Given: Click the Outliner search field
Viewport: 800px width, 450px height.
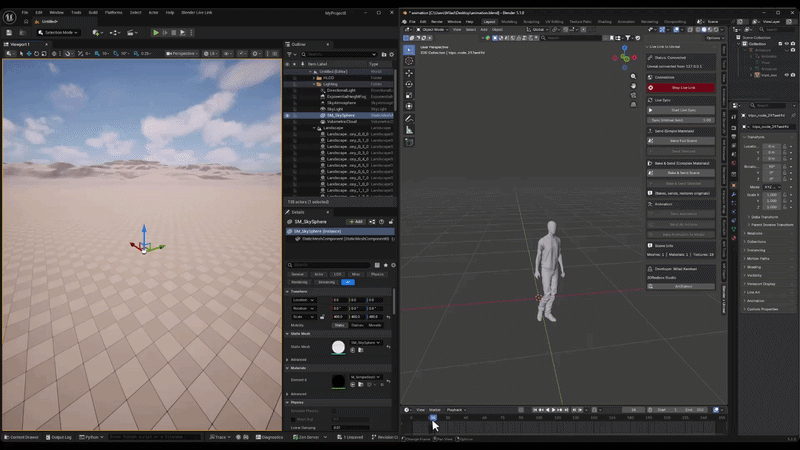Looking at the screenshot, I should pyautogui.click(x=339, y=54).
